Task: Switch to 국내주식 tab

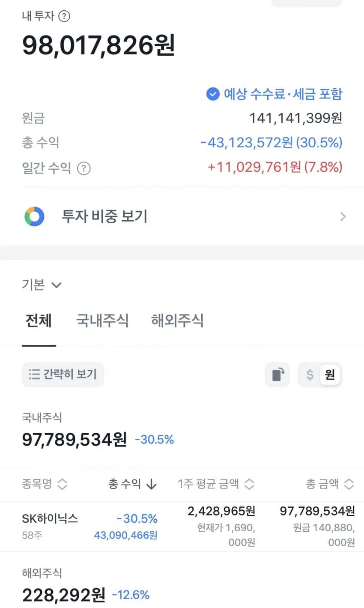Action: click(x=102, y=320)
